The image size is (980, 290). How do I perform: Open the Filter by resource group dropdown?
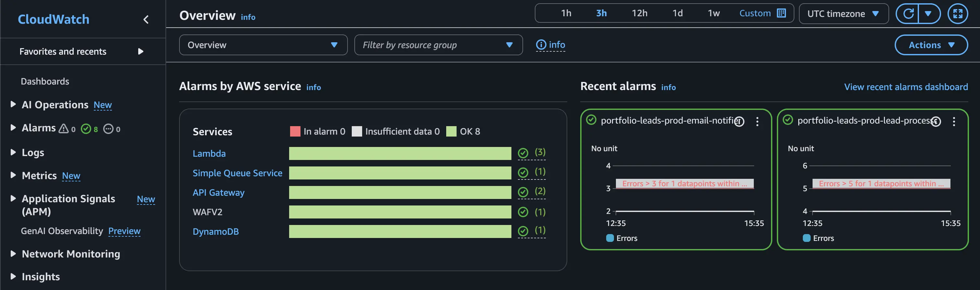tap(438, 45)
